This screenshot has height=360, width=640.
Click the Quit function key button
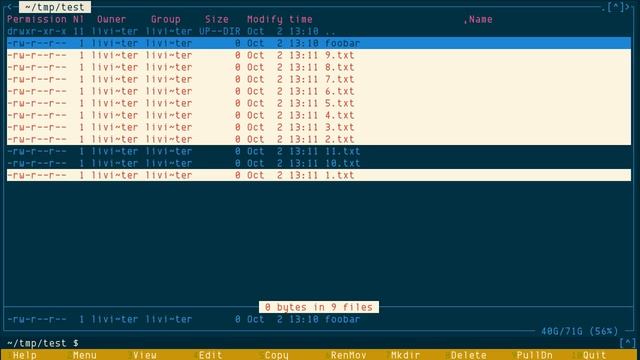595,355
